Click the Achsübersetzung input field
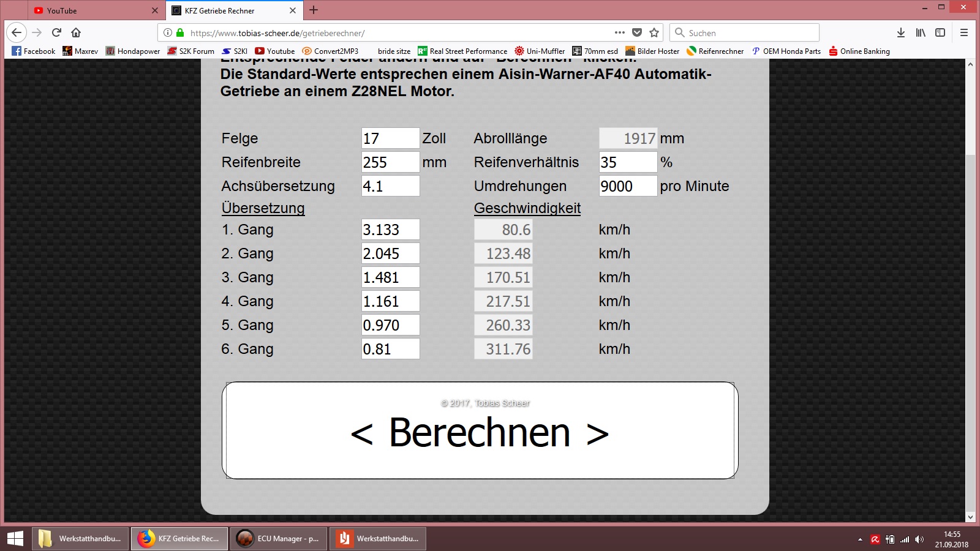Viewport: 980px width, 551px height. pyautogui.click(x=390, y=186)
